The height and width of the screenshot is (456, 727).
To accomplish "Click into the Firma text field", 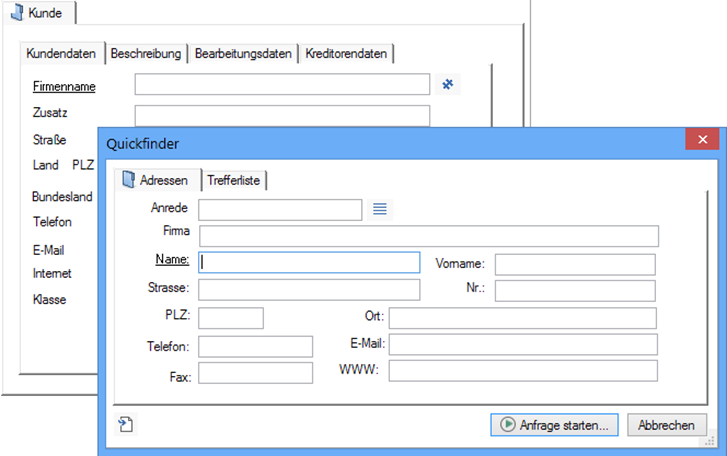I will coord(428,236).
